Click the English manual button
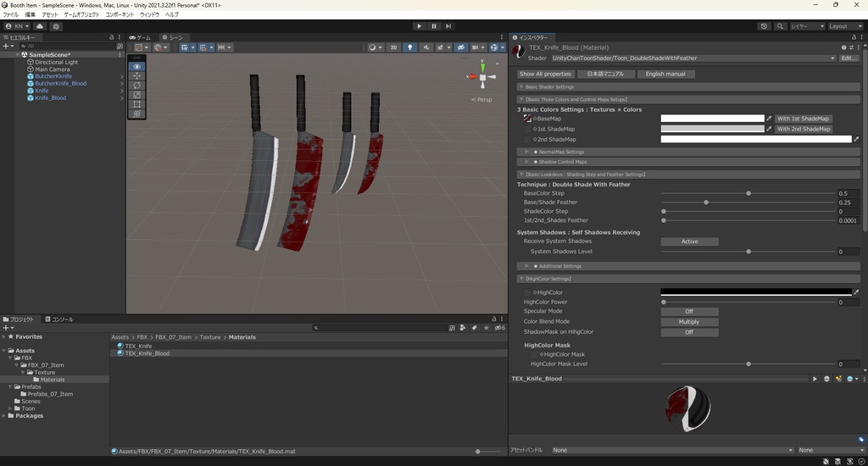 [665, 74]
